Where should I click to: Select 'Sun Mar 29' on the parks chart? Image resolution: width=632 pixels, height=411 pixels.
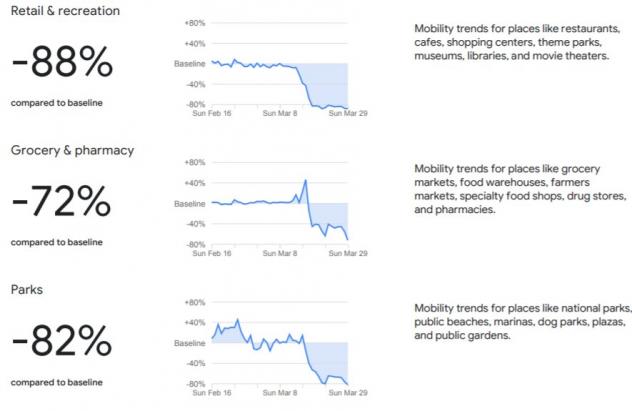click(x=348, y=394)
